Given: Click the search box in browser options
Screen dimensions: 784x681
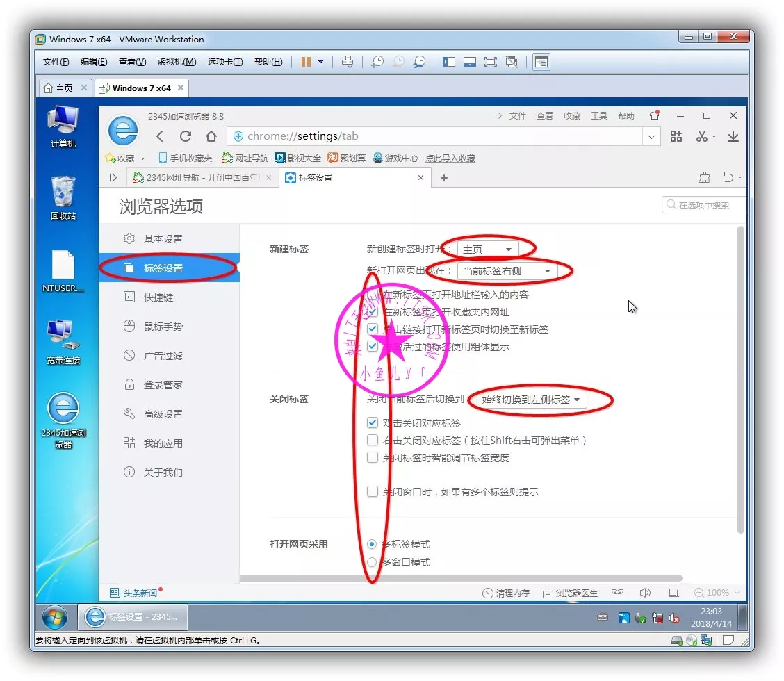Looking at the screenshot, I should [703, 205].
